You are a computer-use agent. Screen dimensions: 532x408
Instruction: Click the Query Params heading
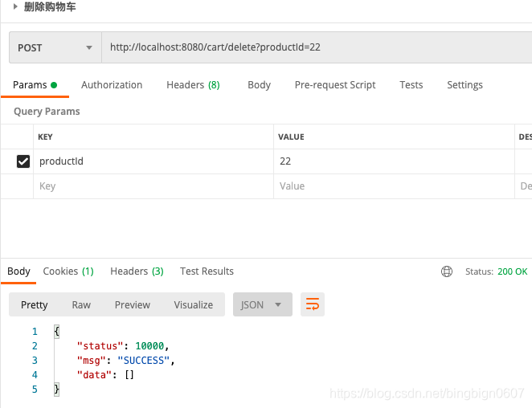pyautogui.click(x=47, y=112)
